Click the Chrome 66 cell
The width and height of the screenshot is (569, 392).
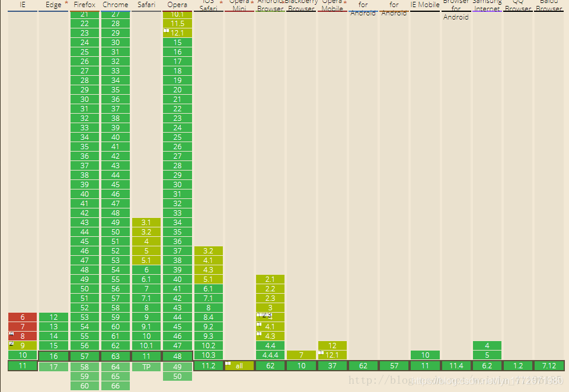[x=116, y=386]
